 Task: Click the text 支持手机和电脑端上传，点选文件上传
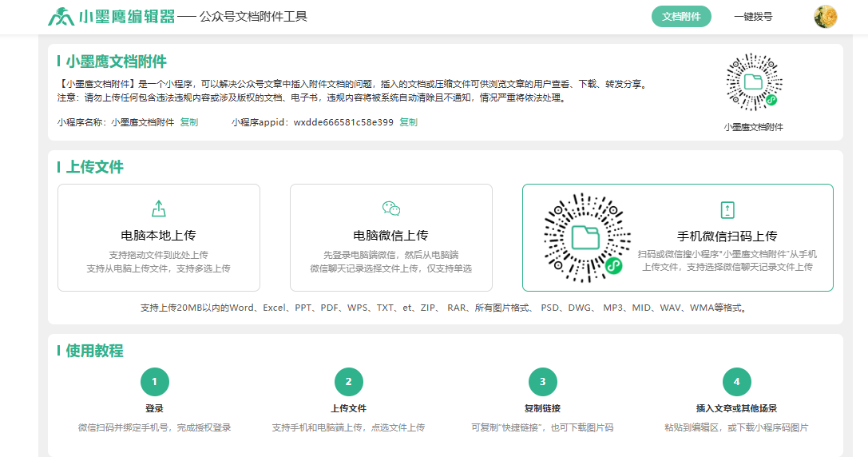coord(349,427)
